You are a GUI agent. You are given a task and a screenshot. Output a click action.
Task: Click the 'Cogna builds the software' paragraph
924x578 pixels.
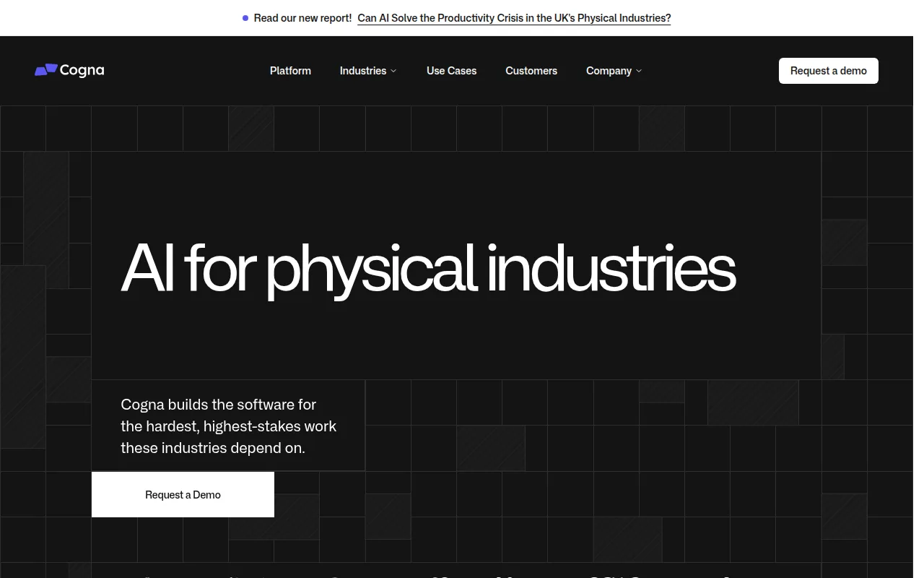pos(228,426)
